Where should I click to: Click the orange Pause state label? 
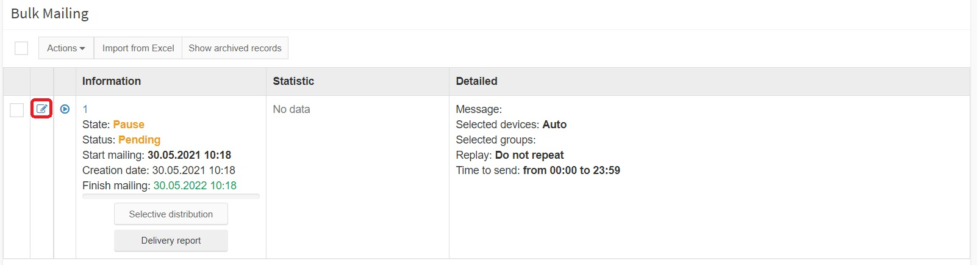[x=129, y=125]
